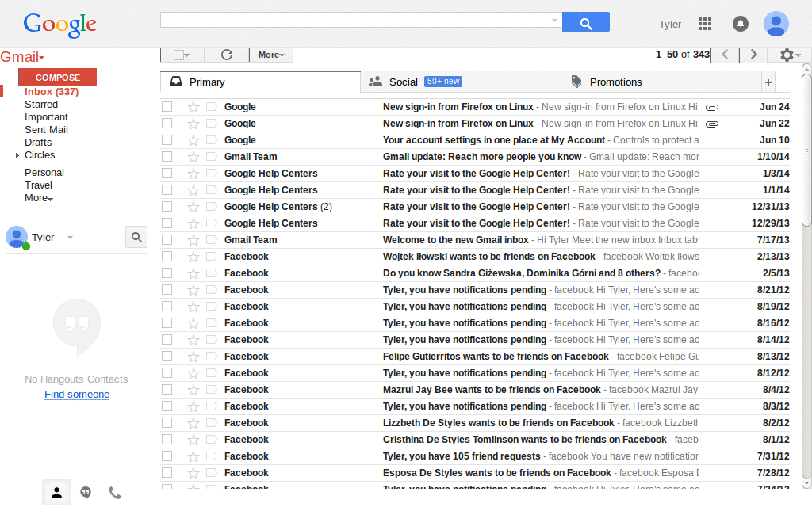This screenshot has width=812, height=511.
Task: Open Tyler's account avatar in header
Action: click(x=776, y=24)
